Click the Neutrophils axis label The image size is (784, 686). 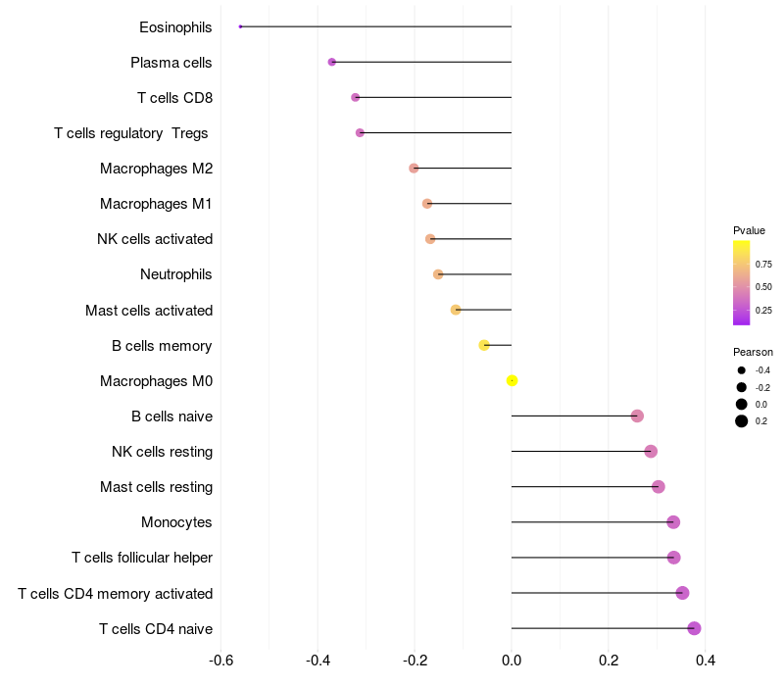[x=176, y=274]
